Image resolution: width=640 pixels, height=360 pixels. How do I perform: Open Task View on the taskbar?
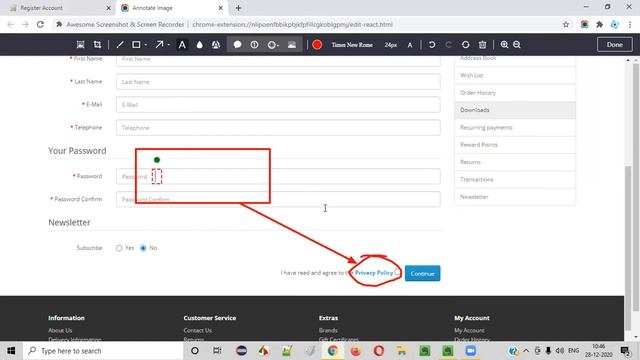[x=217, y=351]
